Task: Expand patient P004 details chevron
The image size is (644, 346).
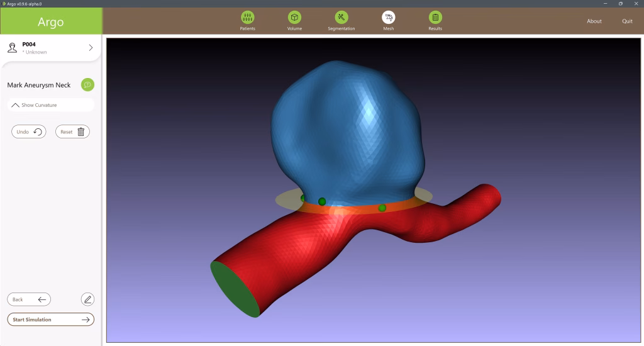Action: point(91,48)
